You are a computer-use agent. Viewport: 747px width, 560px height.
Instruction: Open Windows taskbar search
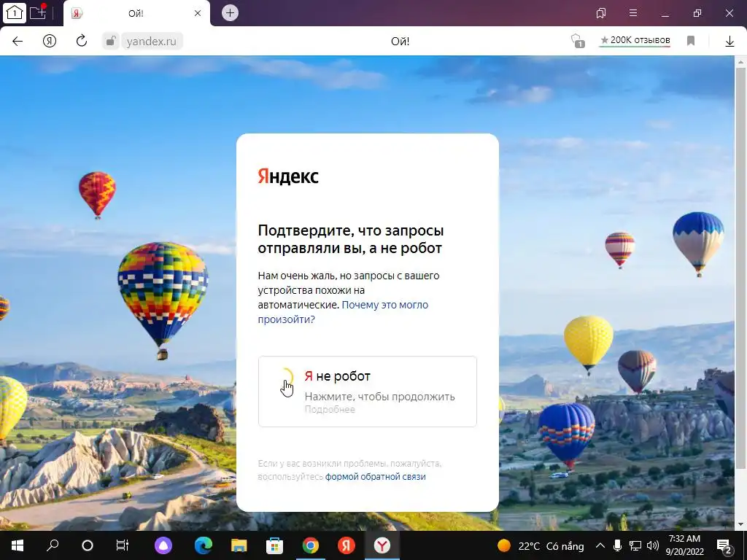53,545
